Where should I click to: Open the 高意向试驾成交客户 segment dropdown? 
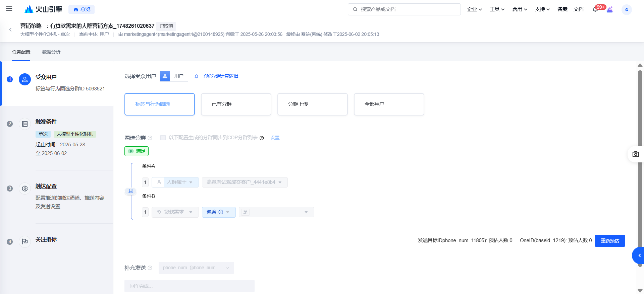(x=245, y=182)
